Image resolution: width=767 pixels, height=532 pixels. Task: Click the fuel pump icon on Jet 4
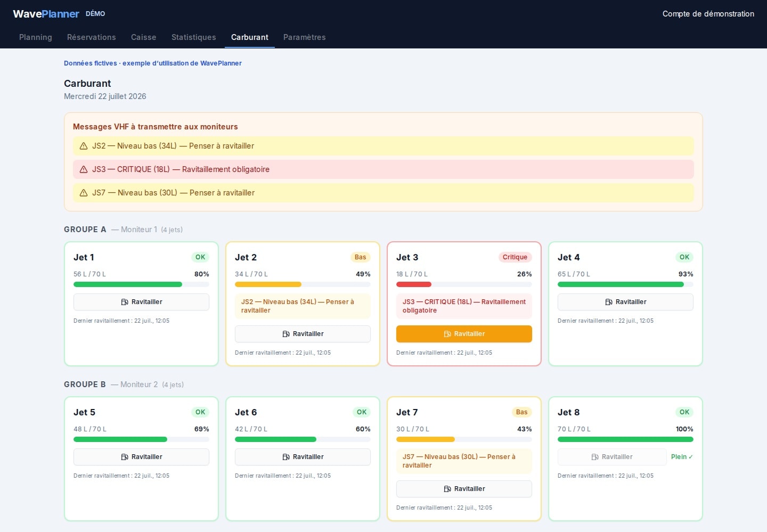(609, 302)
